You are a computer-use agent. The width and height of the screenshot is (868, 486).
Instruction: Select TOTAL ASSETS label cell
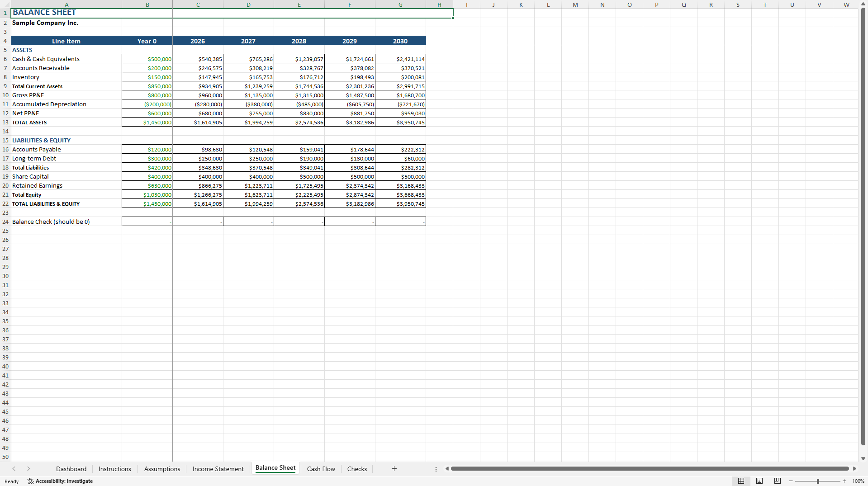(x=66, y=122)
